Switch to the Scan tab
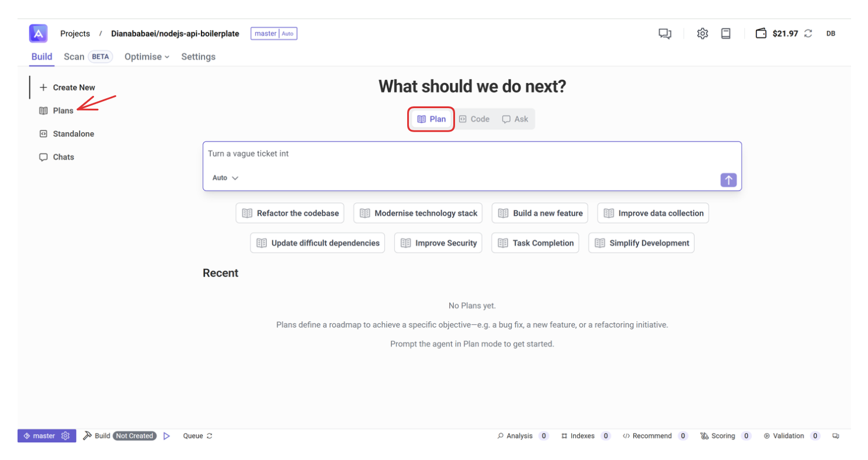Screen dimensions: 868x460 (x=74, y=57)
